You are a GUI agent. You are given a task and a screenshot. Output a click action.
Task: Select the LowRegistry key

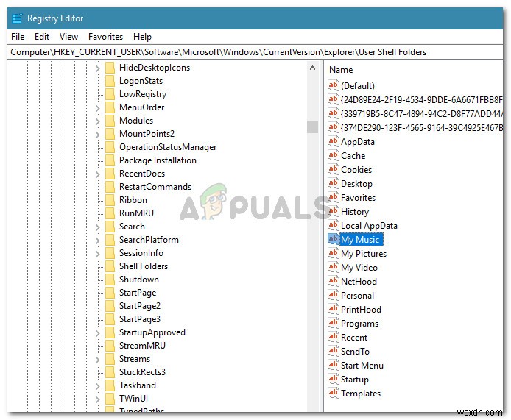pyautogui.click(x=143, y=94)
